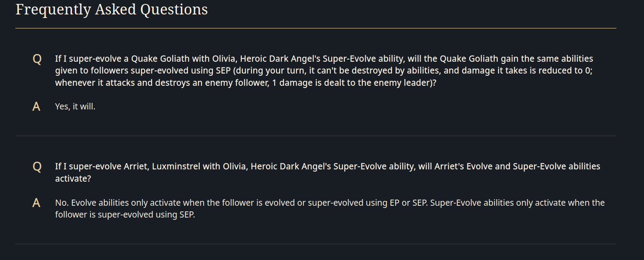
Task: Click the "Yes, it will." answer
Action: coord(75,106)
